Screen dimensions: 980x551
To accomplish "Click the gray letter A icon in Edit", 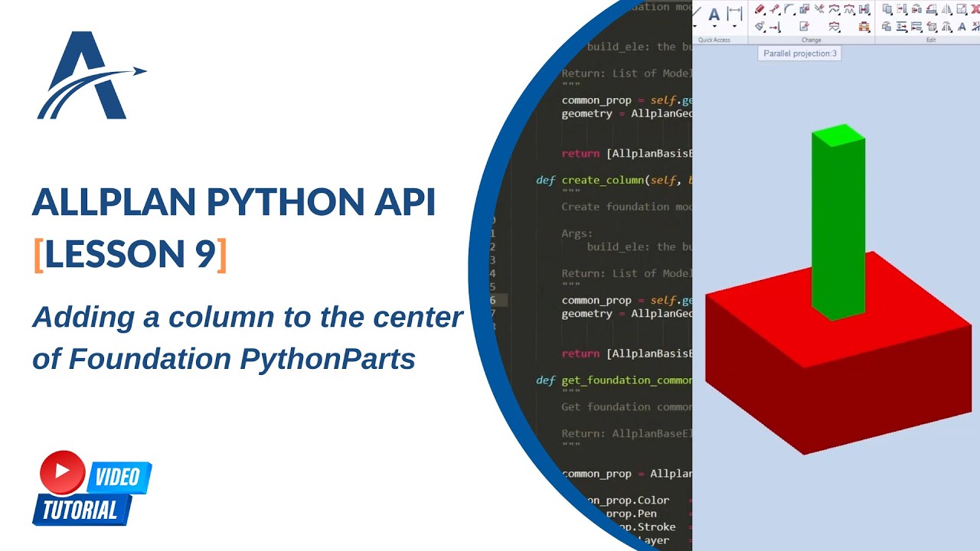I will pos(961,27).
